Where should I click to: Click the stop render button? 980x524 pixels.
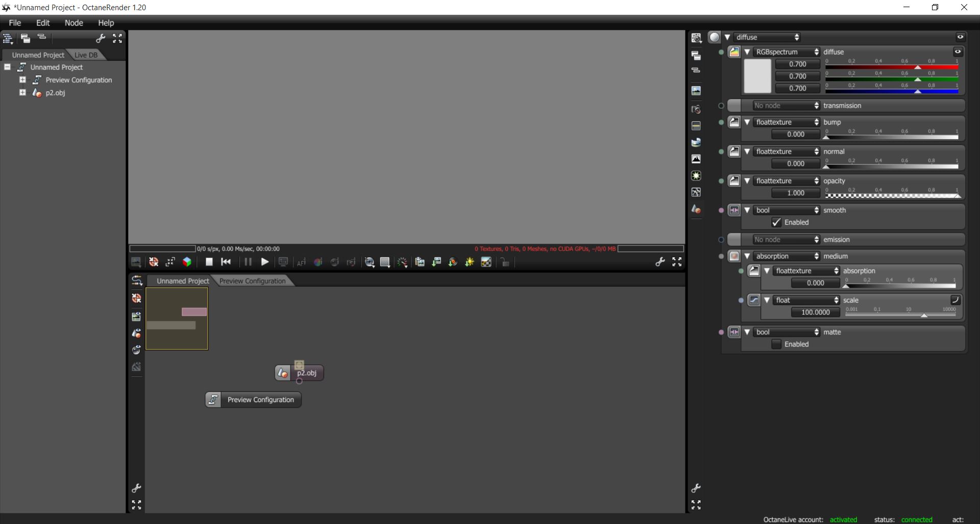coord(209,262)
